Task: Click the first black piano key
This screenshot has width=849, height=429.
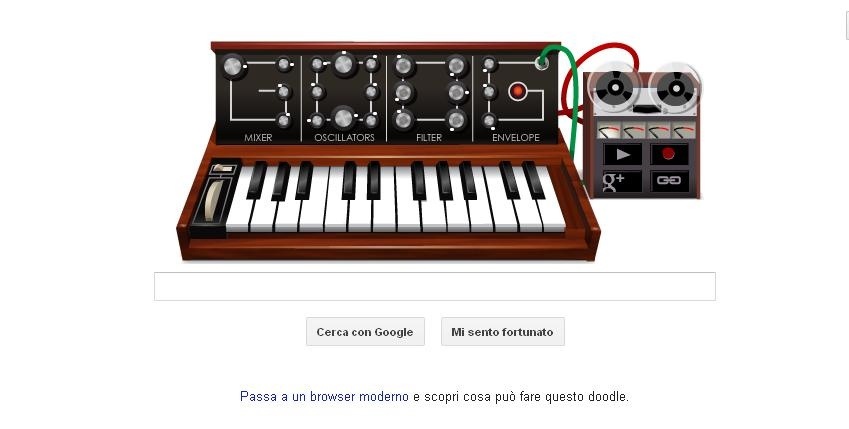Action: [256, 180]
